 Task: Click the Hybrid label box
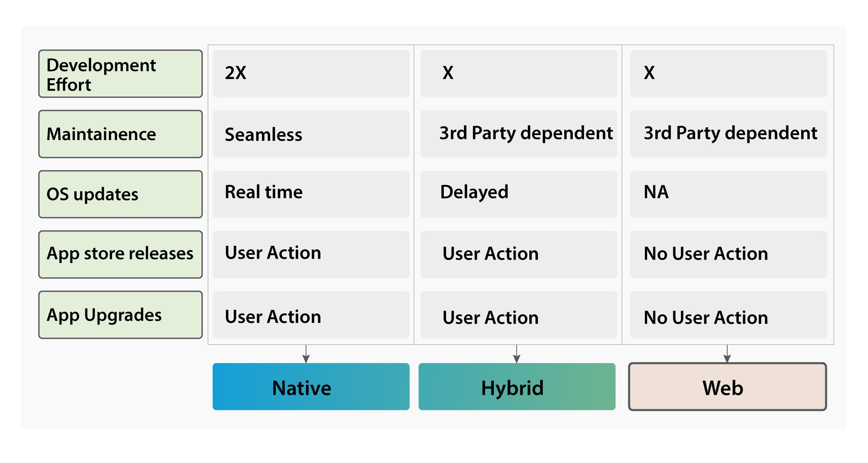click(x=517, y=386)
